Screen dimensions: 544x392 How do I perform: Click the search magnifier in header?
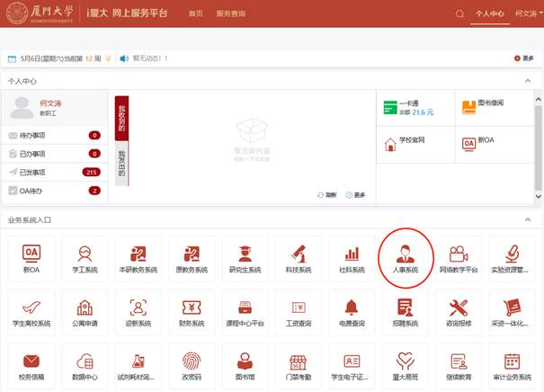coord(460,14)
